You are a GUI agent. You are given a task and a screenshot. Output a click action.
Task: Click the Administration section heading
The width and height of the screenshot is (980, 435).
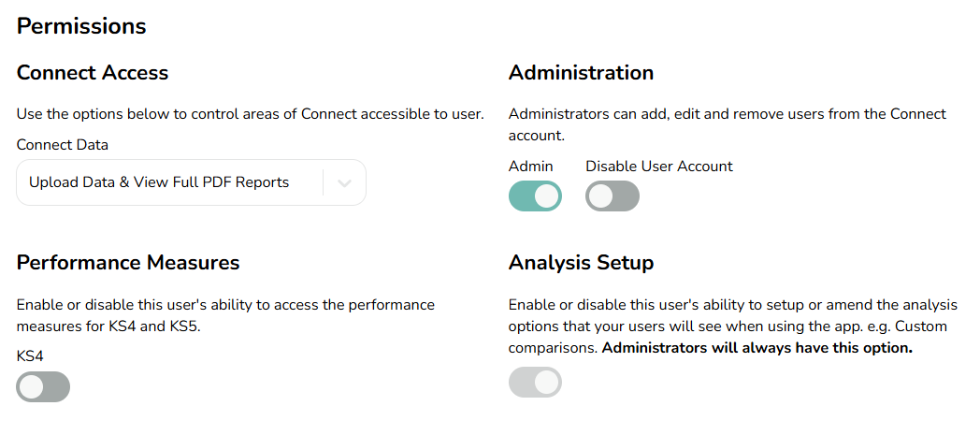click(x=581, y=73)
